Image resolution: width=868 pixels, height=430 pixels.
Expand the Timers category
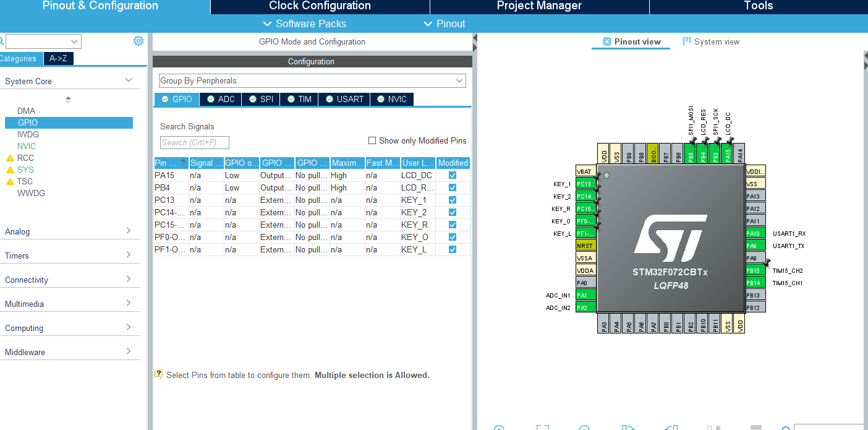tap(68, 256)
